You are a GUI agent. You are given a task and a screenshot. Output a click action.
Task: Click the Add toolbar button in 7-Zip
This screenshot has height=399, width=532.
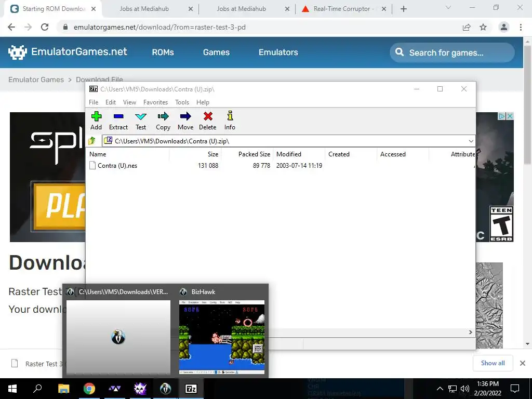tap(96, 121)
